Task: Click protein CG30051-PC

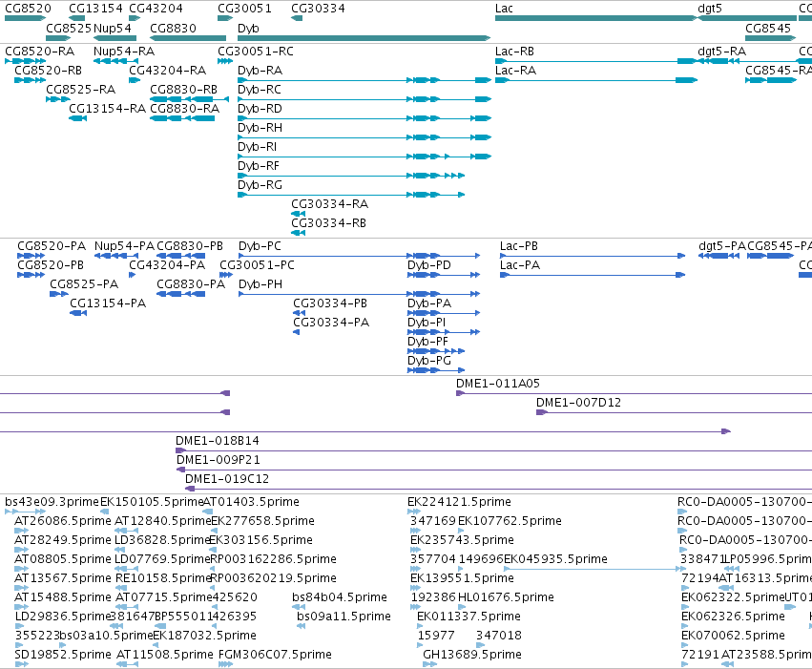Action: pyautogui.click(x=257, y=265)
